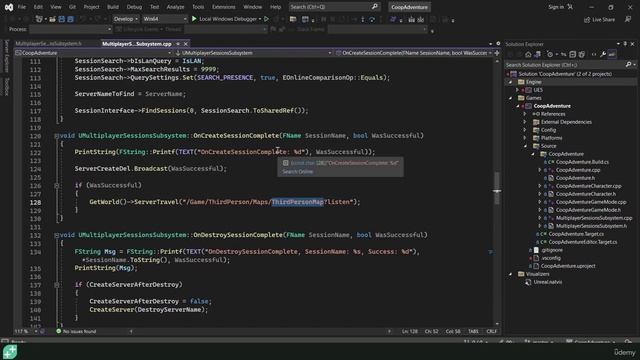Screen dimensions: 640x360
Task: Click the No issues found indicator
Action: pyautogui.click(x=76, y=331)
